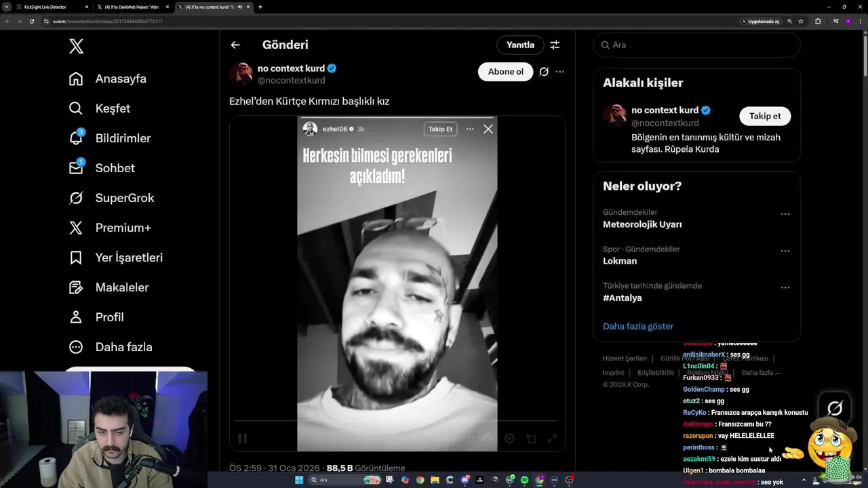Open SuperGrok in sidebar
The height and width of the screenshot is (488, 868).
(x=112, y=198)
